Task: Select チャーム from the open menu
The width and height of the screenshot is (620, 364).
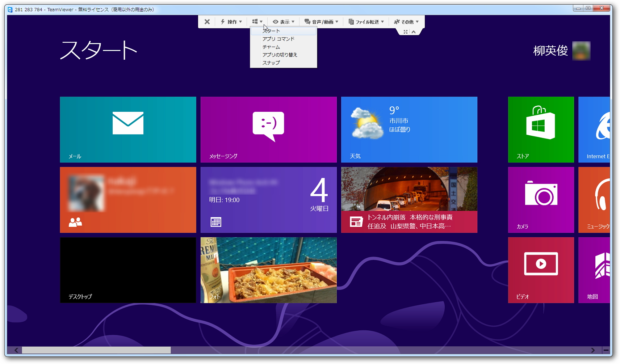Action: tap(271, 47)
